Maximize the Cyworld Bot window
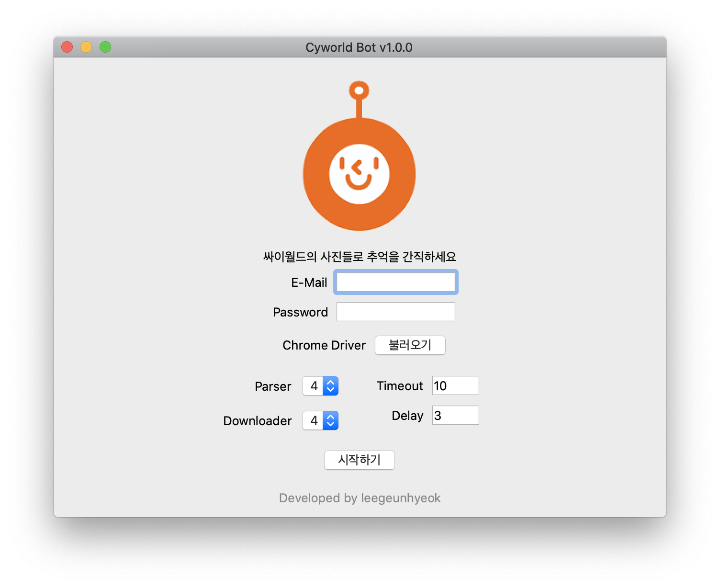Viewport: 720px width, 588px height. pyautogui.click(x=105, y=47)
